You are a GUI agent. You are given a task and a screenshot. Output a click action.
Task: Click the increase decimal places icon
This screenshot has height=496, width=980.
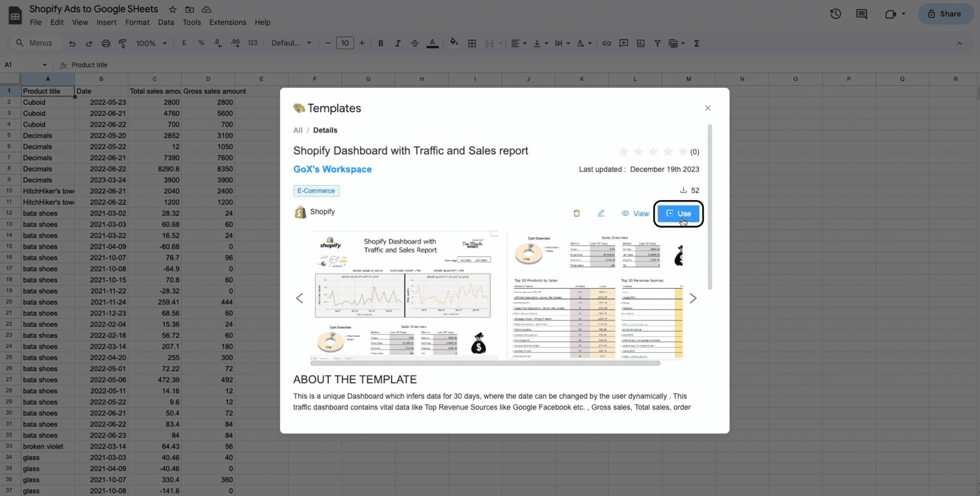[235, 43]
